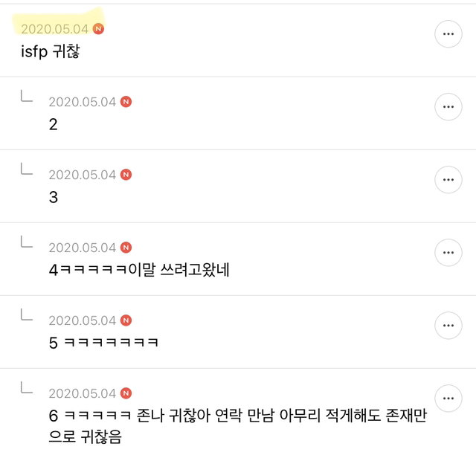The width and height of the screenshot is (476, 458).
Task: Click the ellipsis button beside reply "3"
Action: pos(448,180)
